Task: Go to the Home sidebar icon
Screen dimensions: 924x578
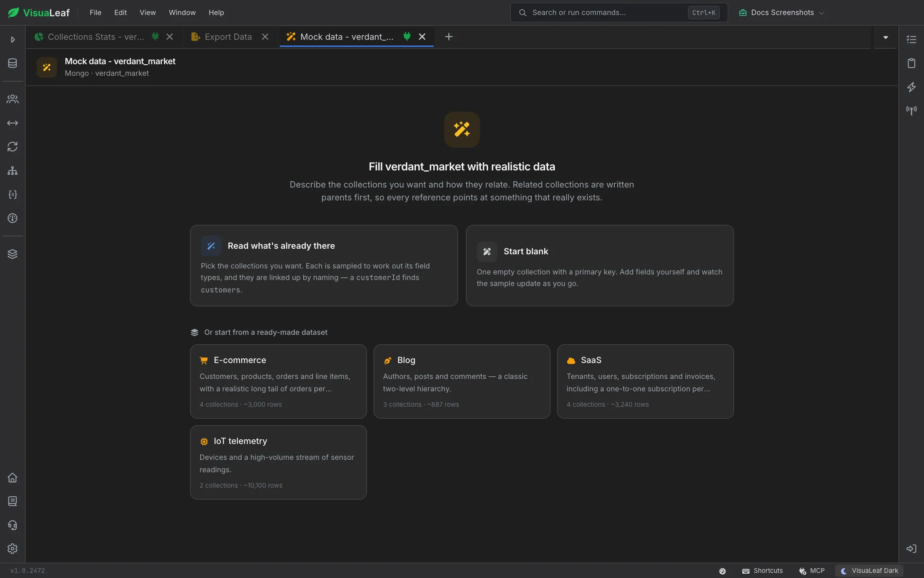Action: [12, 477]
